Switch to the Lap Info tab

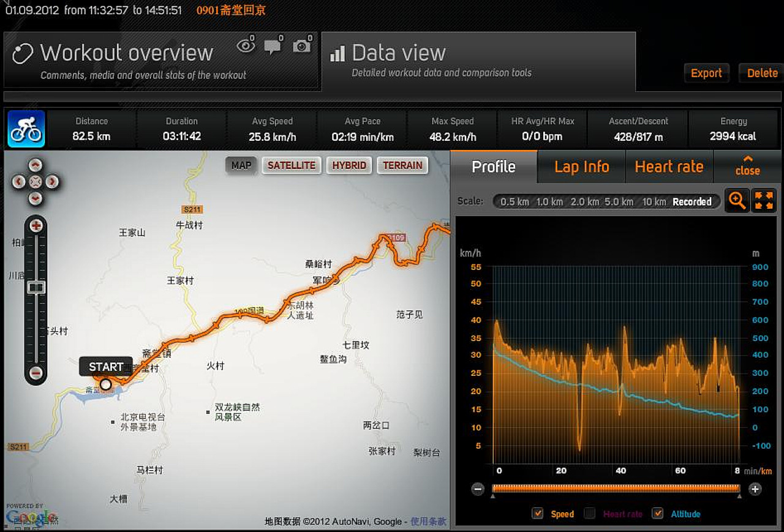pos(581,167)
